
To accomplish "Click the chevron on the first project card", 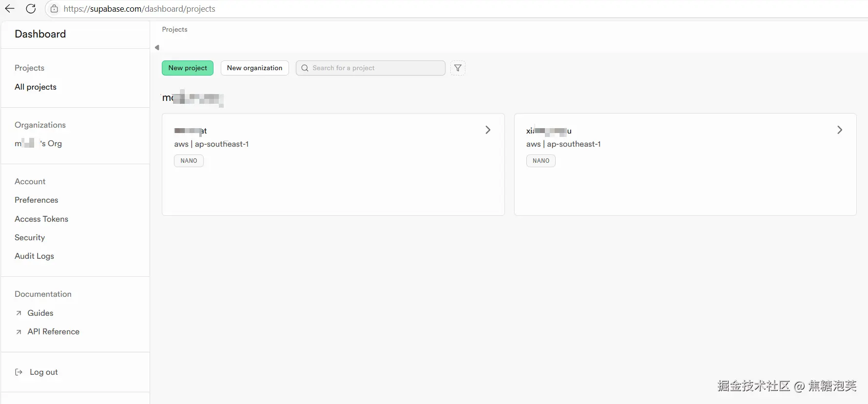I will [488, 130].
